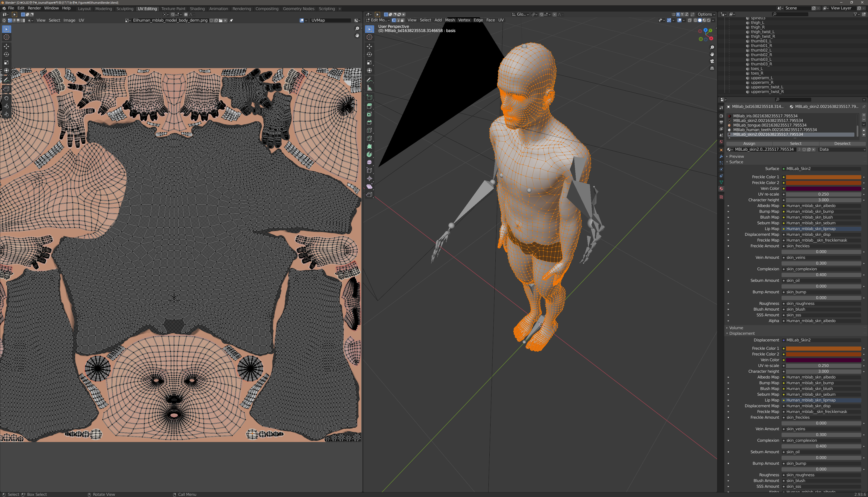
Task: Switch to Texture Paint workspace tab
Action: [173, 9]
